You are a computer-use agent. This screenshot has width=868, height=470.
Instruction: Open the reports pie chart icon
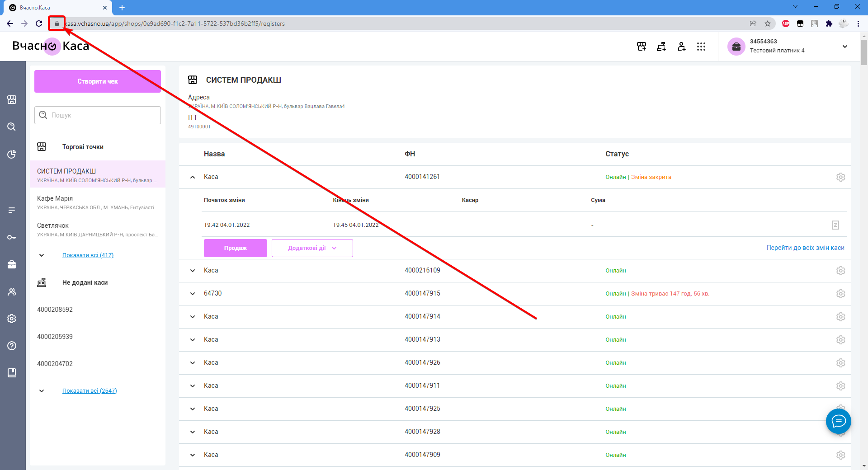[12, 154]
